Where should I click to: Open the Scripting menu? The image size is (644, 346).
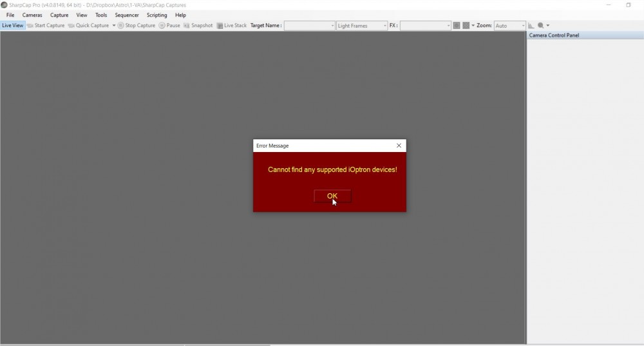[157, 15]
